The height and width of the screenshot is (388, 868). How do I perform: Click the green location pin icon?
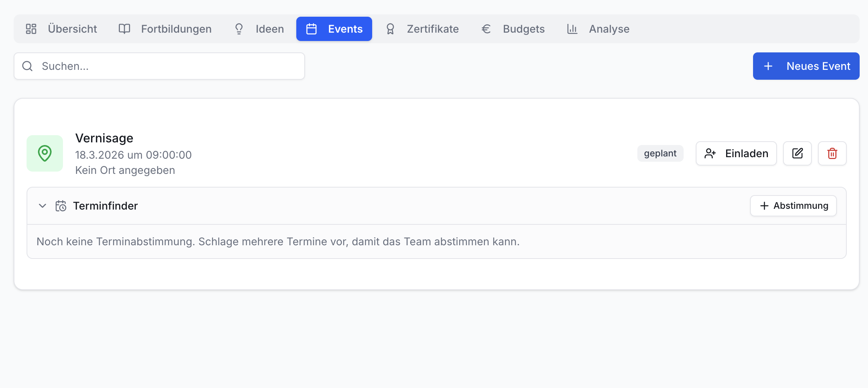tap(45, 153)
